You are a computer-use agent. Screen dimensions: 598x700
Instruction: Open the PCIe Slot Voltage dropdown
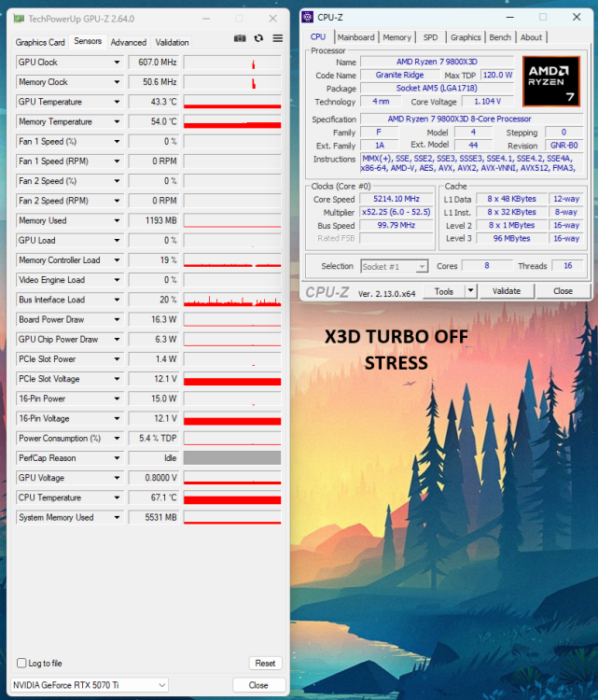tap(117, 379)
